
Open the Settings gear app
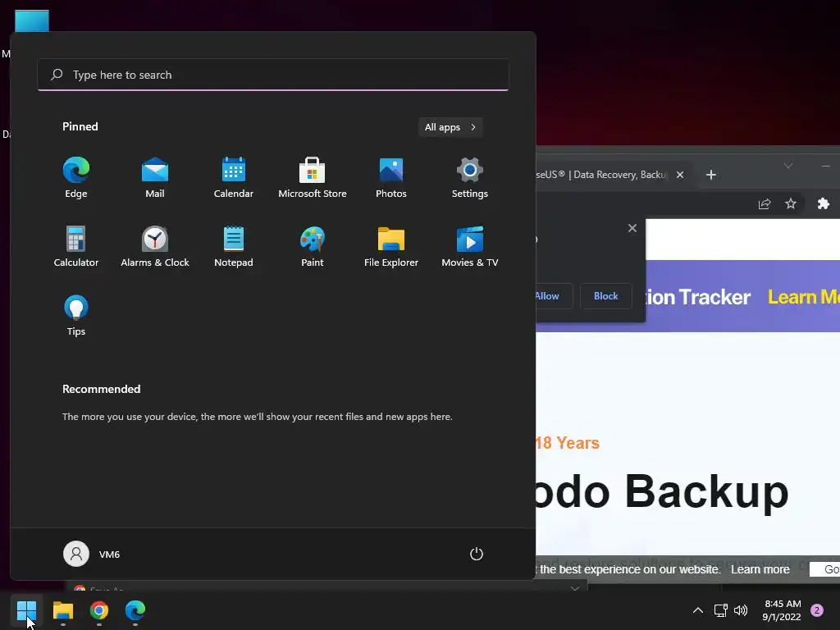(470, 178)
